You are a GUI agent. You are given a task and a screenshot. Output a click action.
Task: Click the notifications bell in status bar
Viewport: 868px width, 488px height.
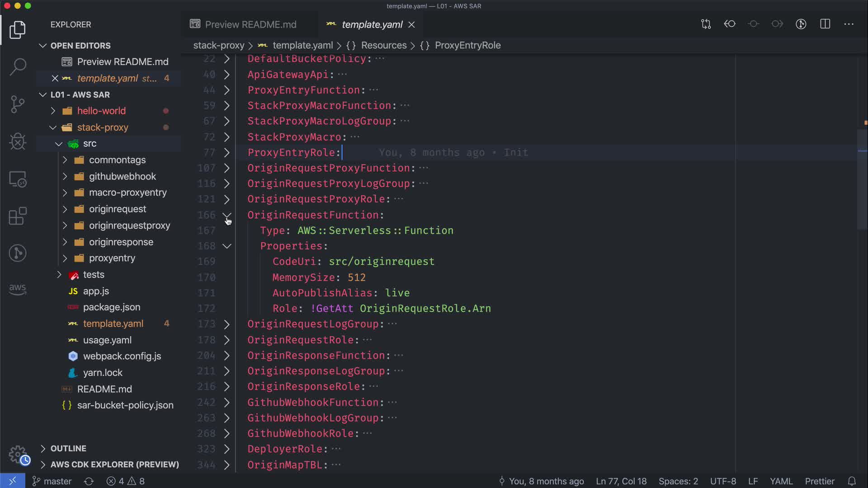coord(852,481)
